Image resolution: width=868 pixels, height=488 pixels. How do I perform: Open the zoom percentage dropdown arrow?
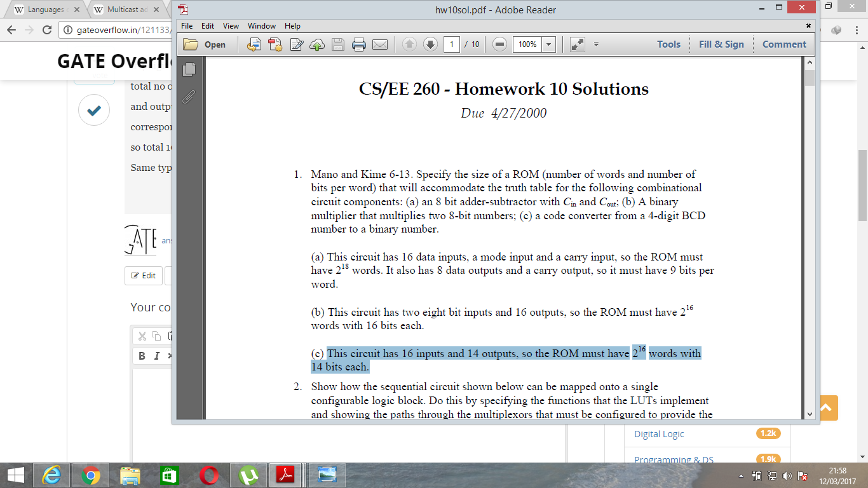point(548,44)
